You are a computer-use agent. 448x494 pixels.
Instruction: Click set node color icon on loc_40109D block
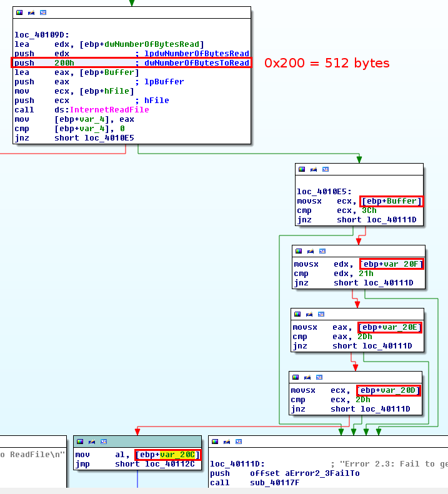coord(19,12)
